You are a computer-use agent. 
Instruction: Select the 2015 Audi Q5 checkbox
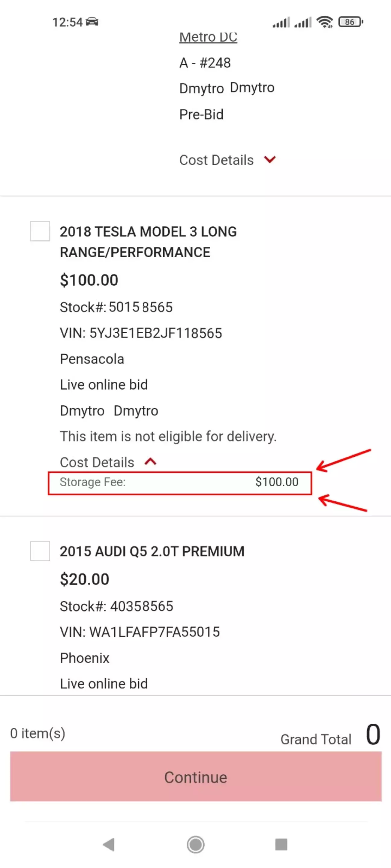(x=40, y=551)
